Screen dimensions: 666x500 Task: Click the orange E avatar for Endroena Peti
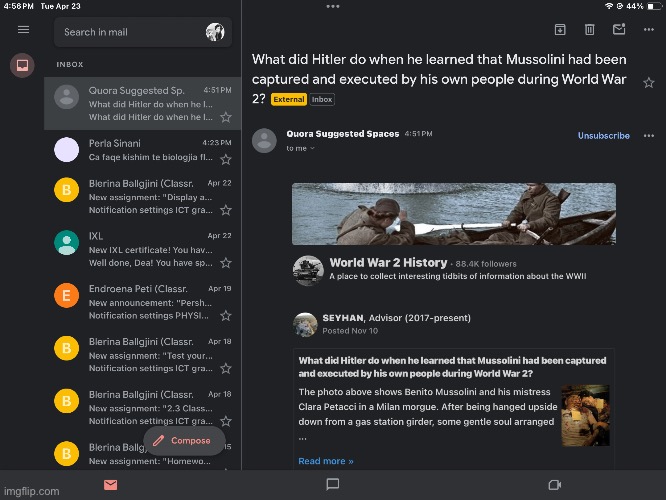point(66,295)
